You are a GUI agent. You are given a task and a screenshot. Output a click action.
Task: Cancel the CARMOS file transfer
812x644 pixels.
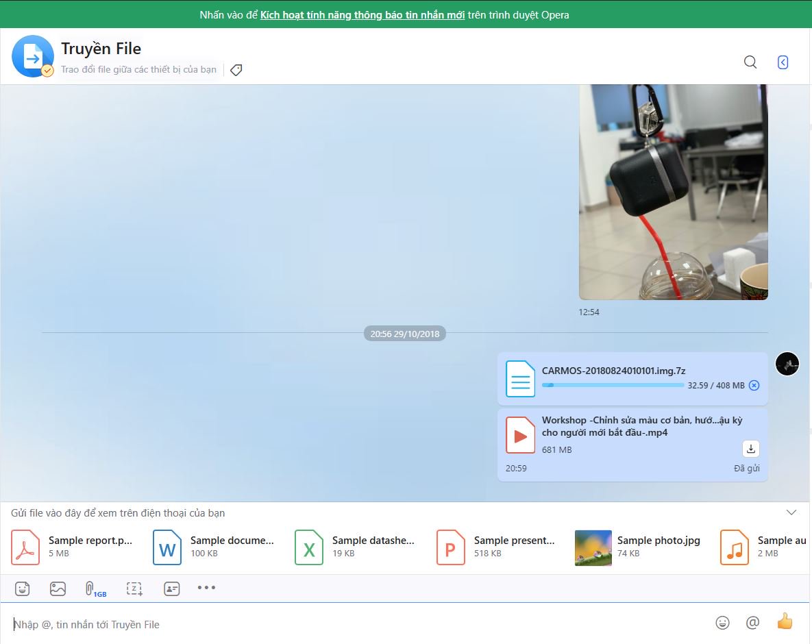pyautogui.click(x=754, y=385)
